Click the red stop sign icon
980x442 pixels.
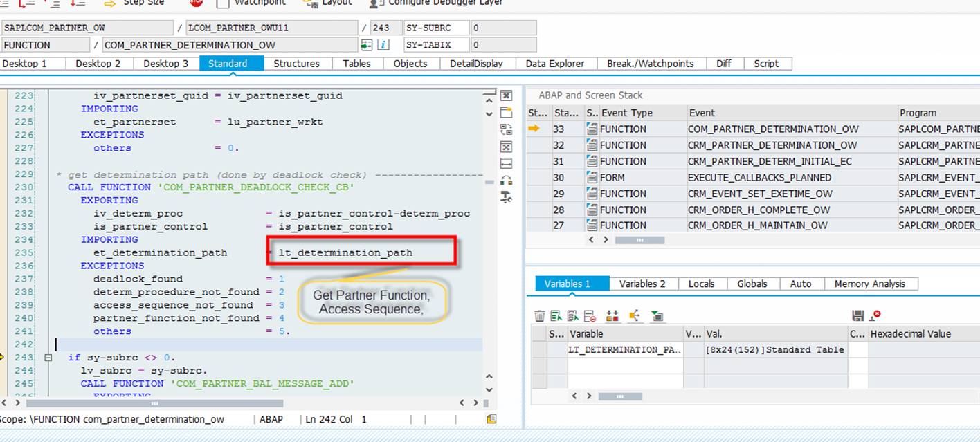196,2
